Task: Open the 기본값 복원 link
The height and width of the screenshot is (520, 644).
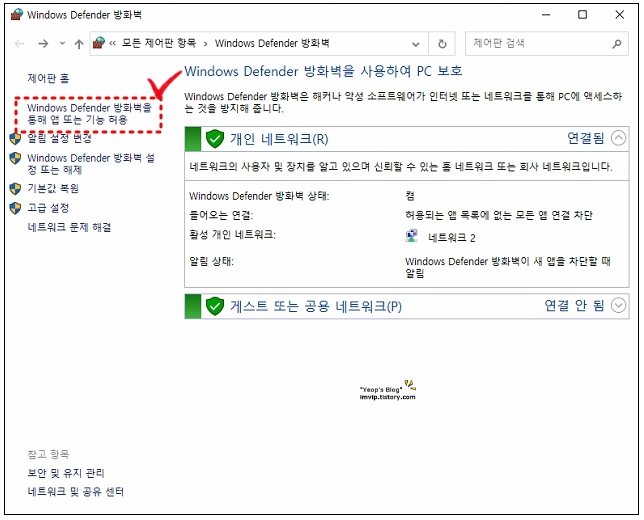Action: coord(53,189)
